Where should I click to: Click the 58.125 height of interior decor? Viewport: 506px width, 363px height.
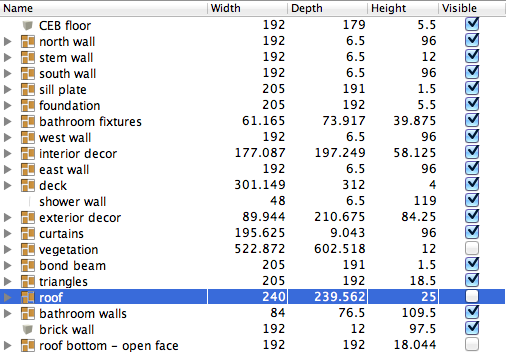(415, 153)
